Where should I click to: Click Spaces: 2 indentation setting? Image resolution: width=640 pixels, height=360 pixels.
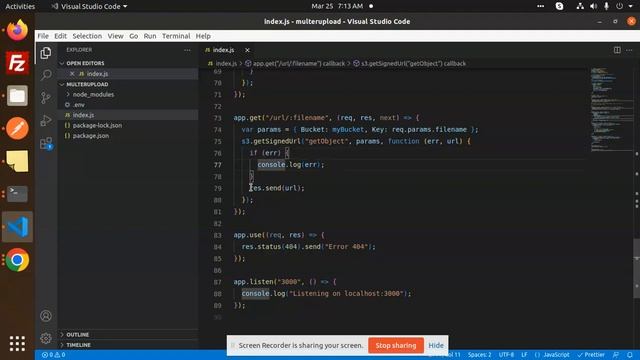click(x=479, y=355)
